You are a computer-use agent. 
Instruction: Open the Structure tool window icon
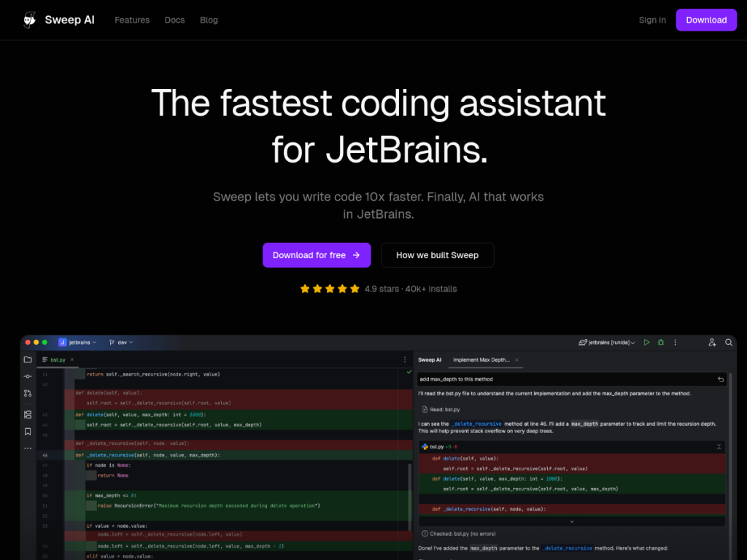tap(28, 415)
